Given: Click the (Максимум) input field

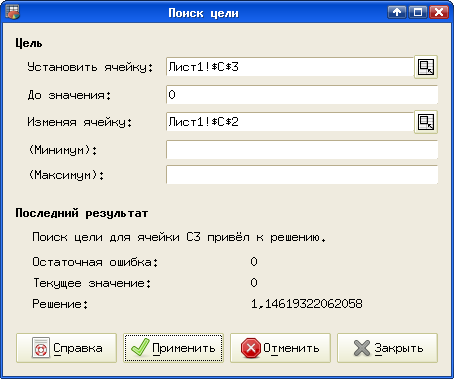Looking at the screenshot, I should point(302,175).
